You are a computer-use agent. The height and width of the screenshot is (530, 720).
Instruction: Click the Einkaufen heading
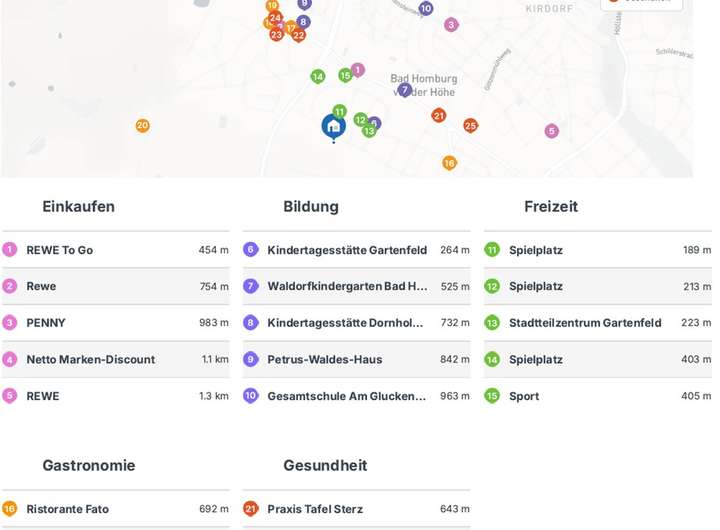79,207
